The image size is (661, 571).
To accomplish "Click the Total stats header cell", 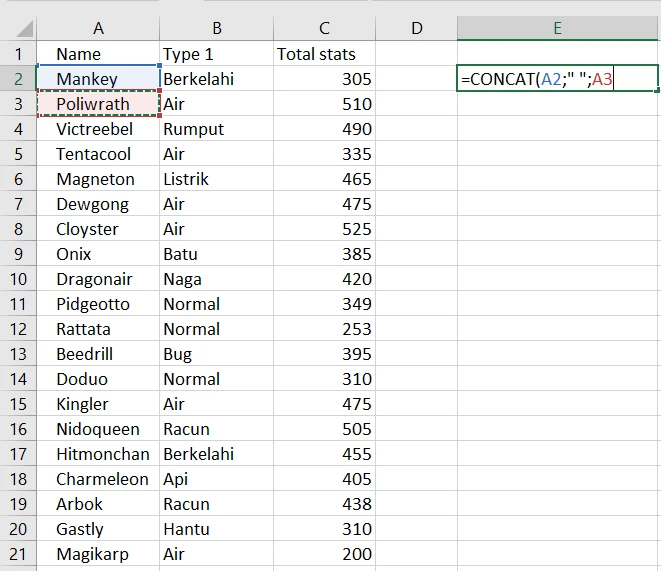I will point(324,54).
